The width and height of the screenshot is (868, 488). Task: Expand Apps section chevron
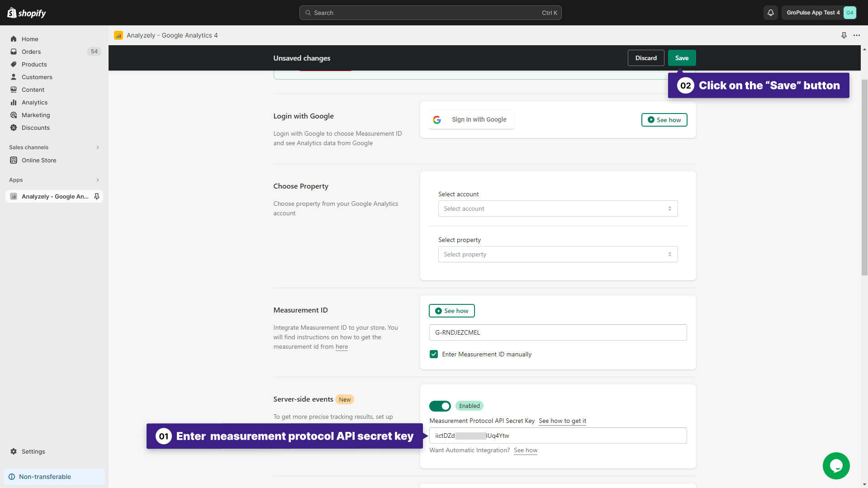[x=98, y=180]
